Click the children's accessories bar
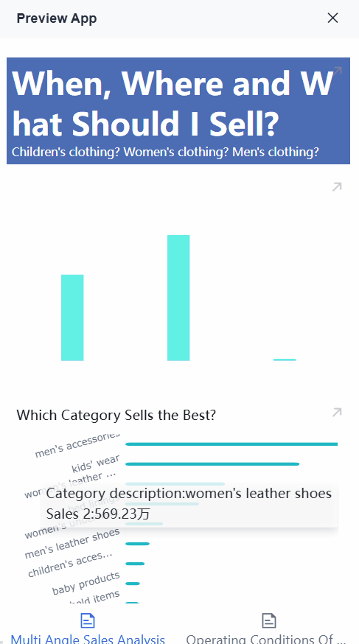 click(x=135, y=564)
